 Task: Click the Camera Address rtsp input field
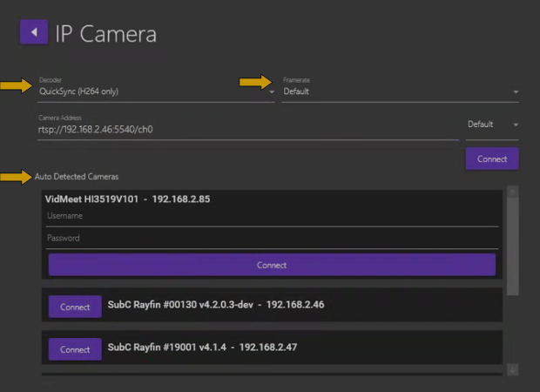click(x=247, y=130)
